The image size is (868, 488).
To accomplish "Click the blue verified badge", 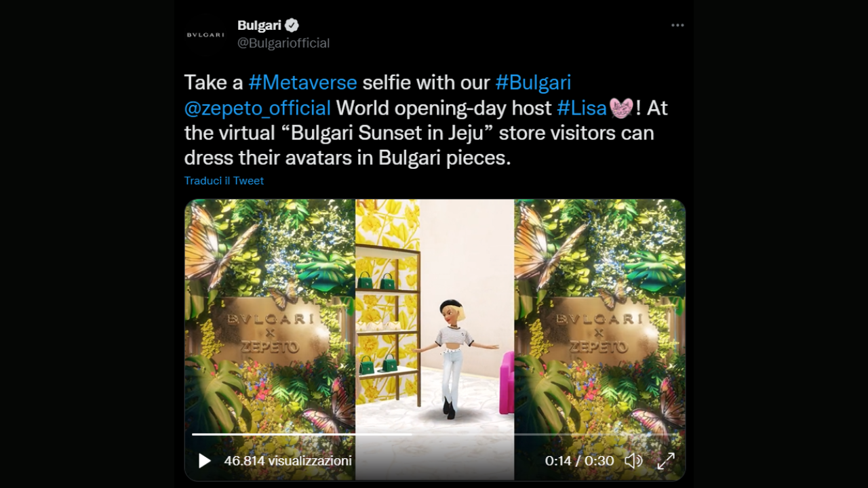I will (x=292, y=26).
